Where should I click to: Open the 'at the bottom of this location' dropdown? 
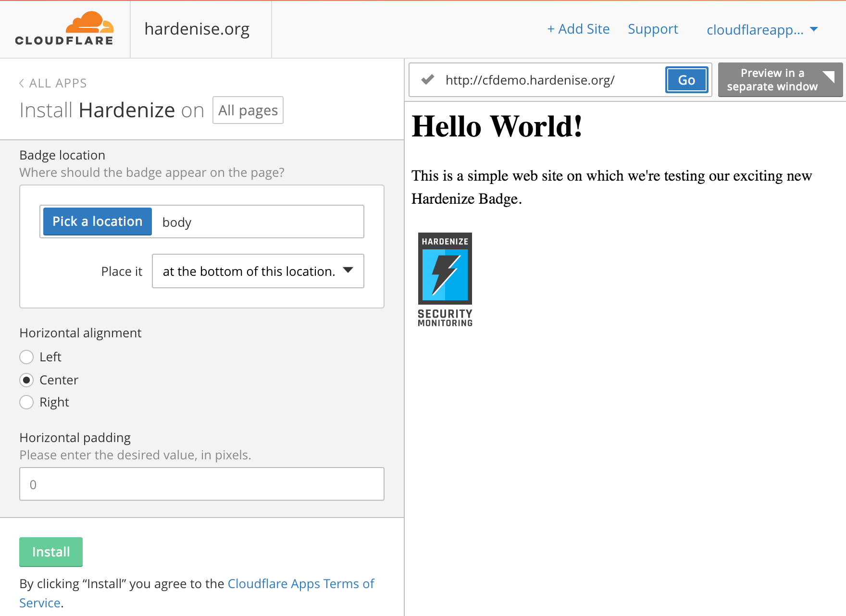click(258, 271)
